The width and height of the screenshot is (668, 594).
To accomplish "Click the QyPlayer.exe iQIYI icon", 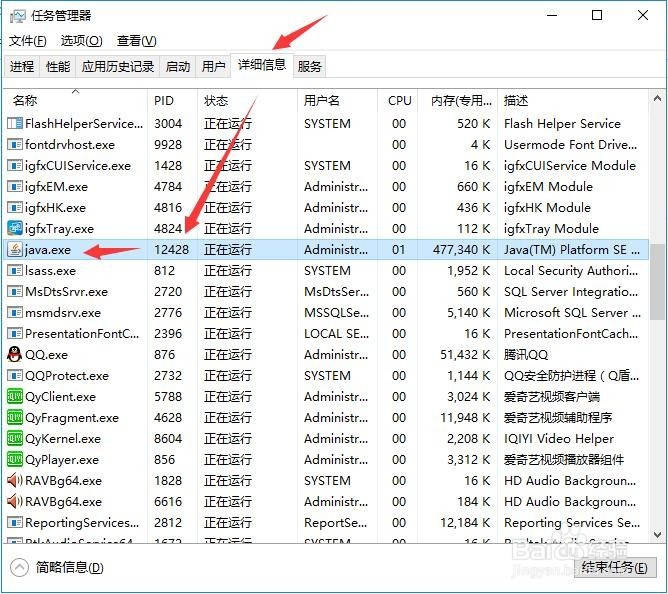I will click(x=15, y=459).
